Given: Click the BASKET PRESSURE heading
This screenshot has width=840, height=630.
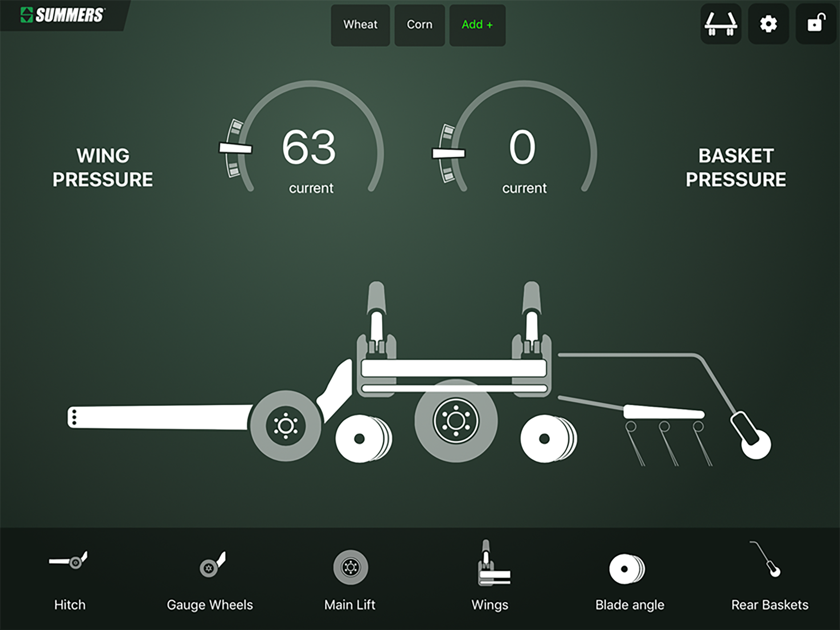Looking at the screenshot, I should tap(736, 167).
